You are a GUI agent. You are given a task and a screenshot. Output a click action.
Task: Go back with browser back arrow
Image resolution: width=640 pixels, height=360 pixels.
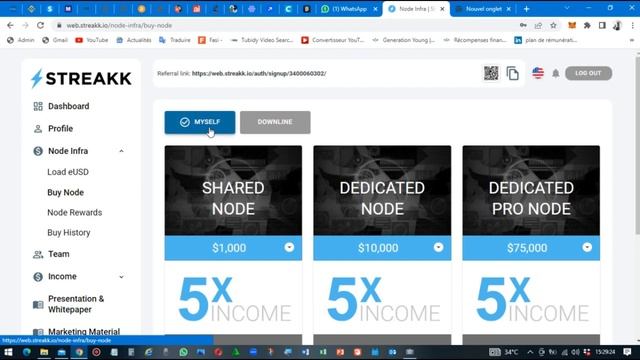[x=10, y=25]
